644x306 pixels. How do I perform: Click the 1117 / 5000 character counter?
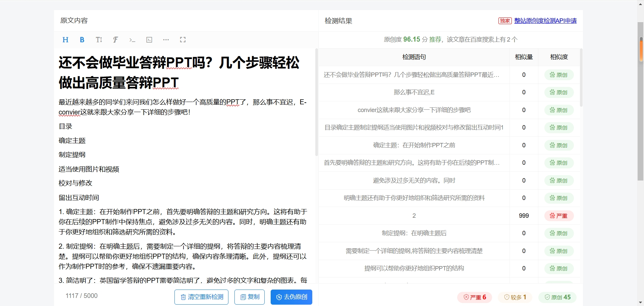[82, 296]
